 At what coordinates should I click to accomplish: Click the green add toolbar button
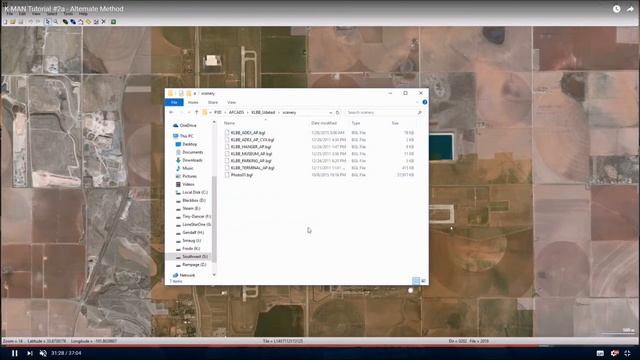[x=113, y=22]
